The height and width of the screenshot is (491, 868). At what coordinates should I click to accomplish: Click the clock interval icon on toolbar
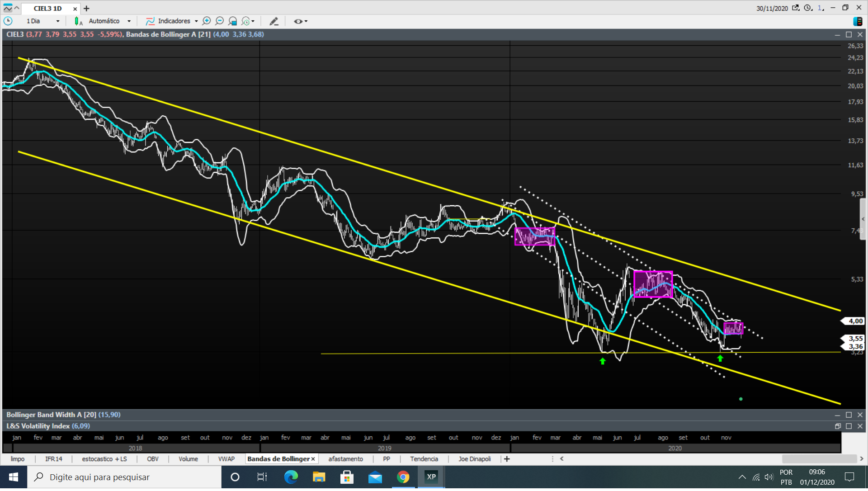(8, 21)
